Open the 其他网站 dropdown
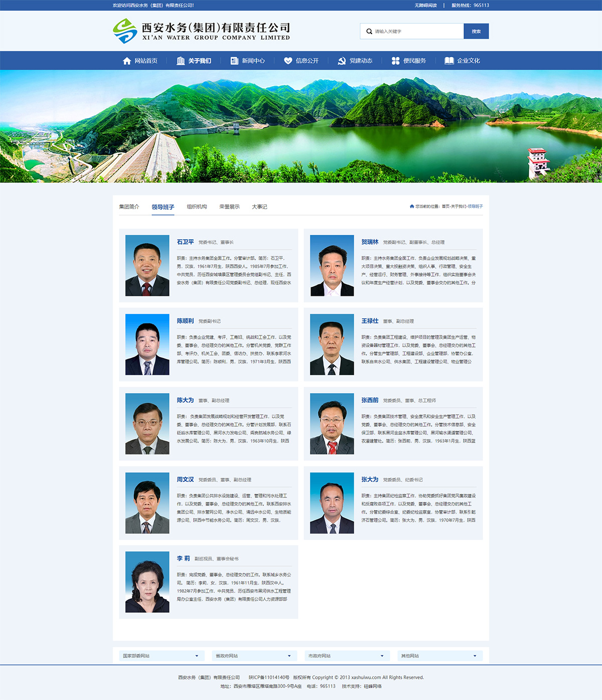 click(x=440, y=656)
